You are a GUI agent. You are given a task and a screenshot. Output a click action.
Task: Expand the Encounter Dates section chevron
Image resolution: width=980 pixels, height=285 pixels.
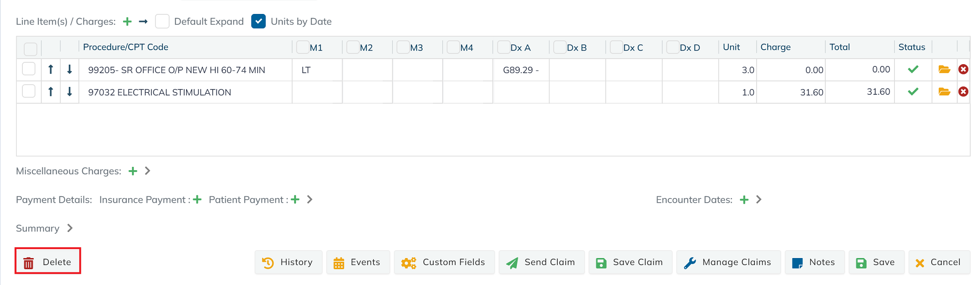[x=759, y=199]
